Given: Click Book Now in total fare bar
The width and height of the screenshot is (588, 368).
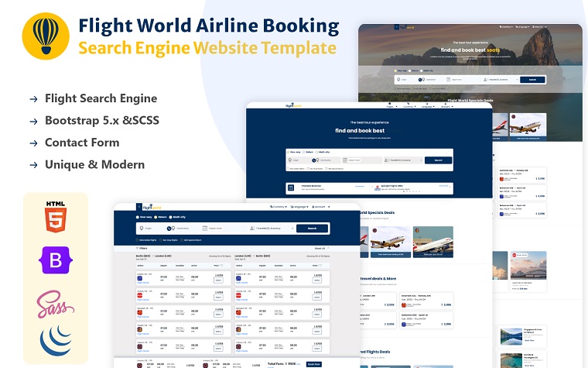Looking at the screenshot, I should point(313,363).
